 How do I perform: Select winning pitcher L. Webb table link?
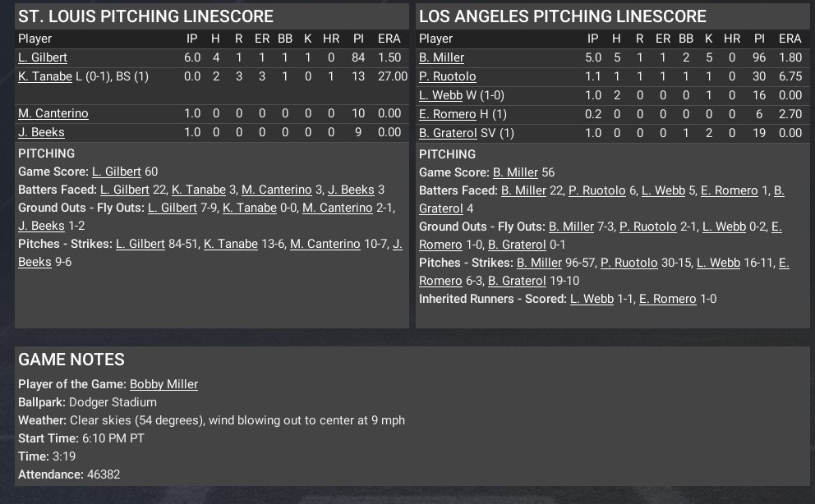pyautogui.click(x=440, y=95)
